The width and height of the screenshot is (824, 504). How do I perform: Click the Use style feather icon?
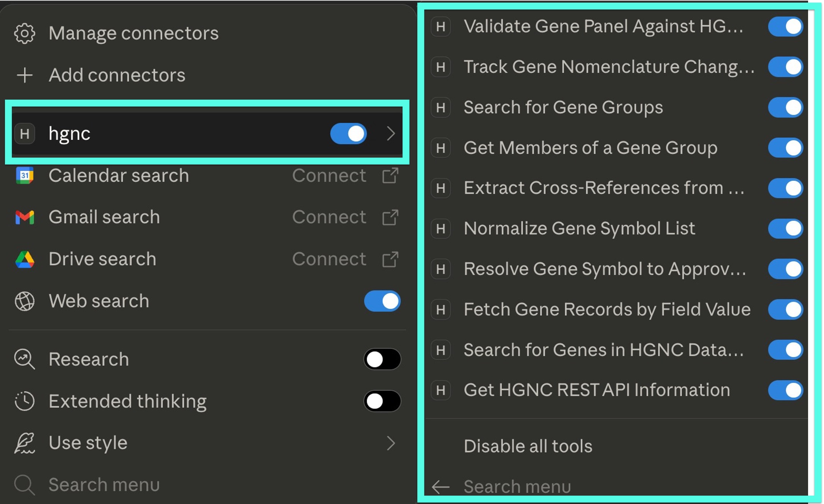25,443
